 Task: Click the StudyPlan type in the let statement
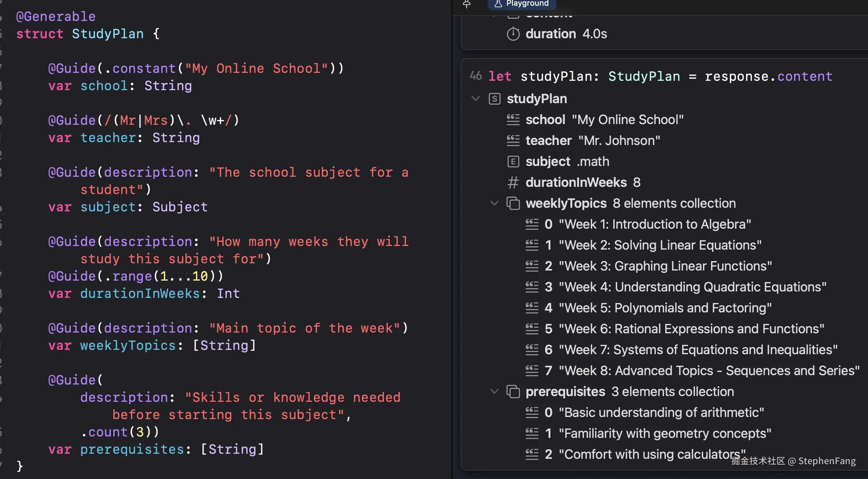pyautogui.click(x=644, y=76)
